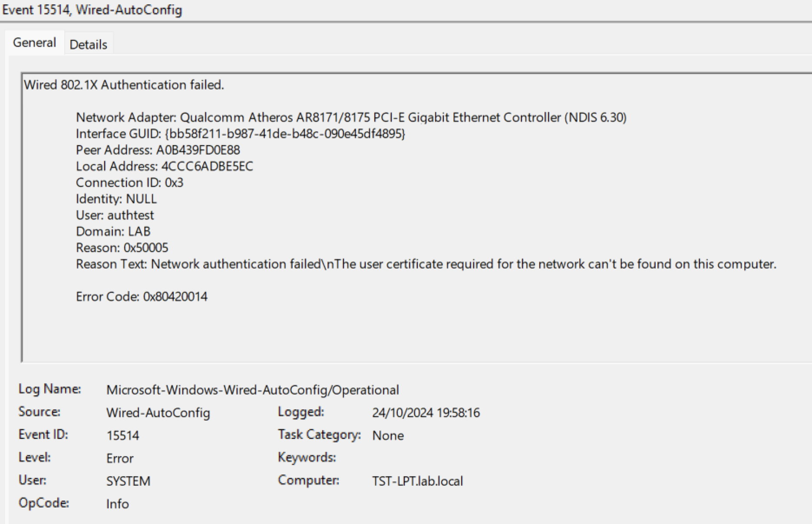This screenshot has height=524, width=812.
Task: Click the Reason 0x50005 line
Action: (122, 248)
